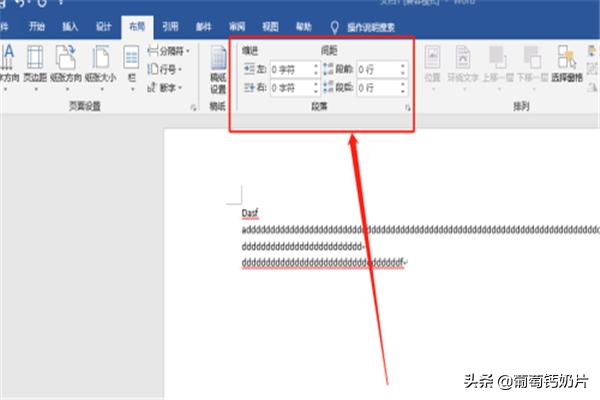Open the 断字 hyphenation dropdown
Screen dimensions: 600x400
(x=165, y=88)
